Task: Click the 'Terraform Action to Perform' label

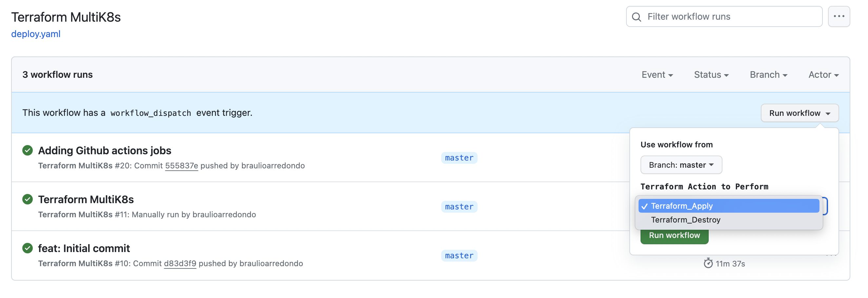Action: coord(704,187)
